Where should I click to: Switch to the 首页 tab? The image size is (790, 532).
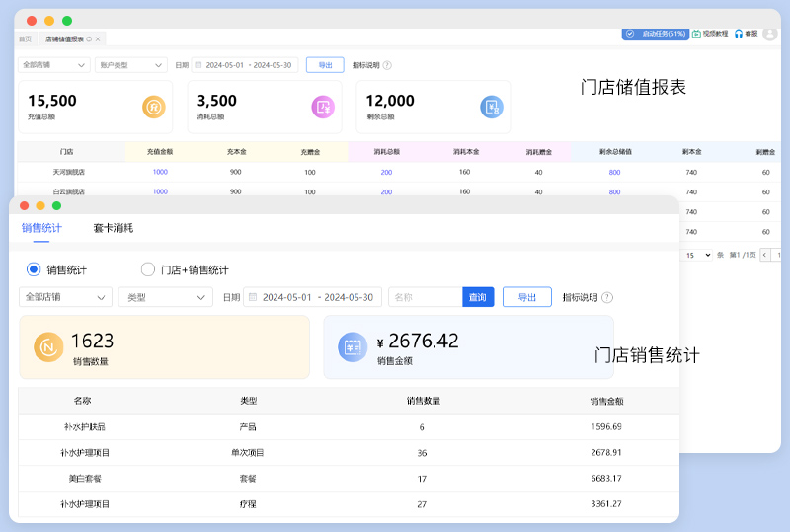coord(25,38)
